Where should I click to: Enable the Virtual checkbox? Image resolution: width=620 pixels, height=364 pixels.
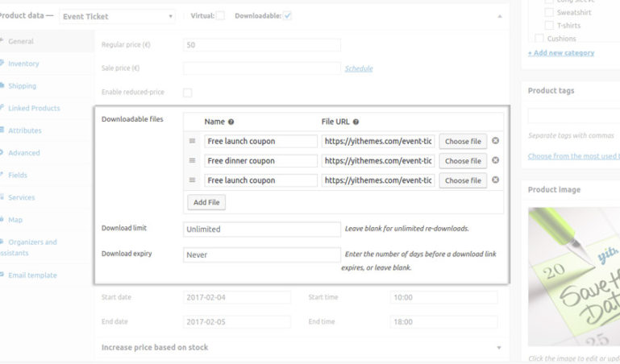pos(220,15)
